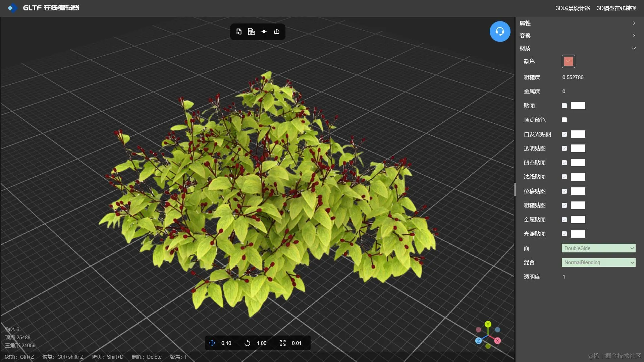Click the rotate snap icon
The image size is (644, 362).
tap(247, 343)
